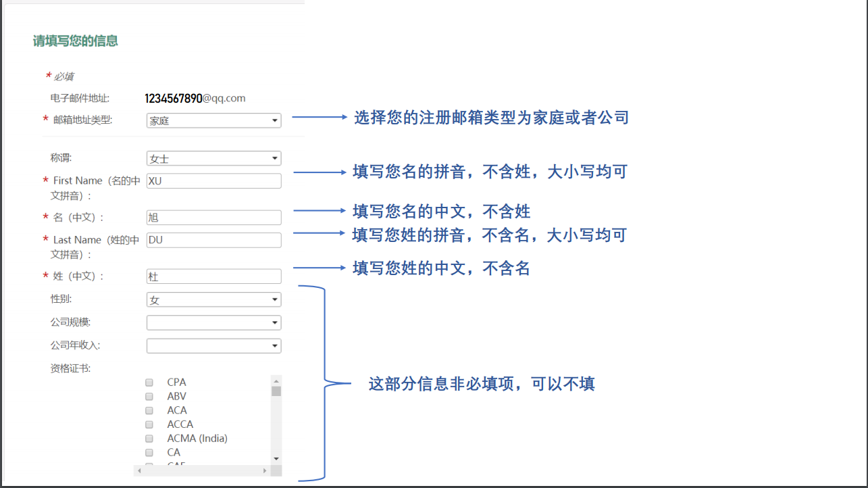Click the 名（中文）field containing 旭

(213, 218)
